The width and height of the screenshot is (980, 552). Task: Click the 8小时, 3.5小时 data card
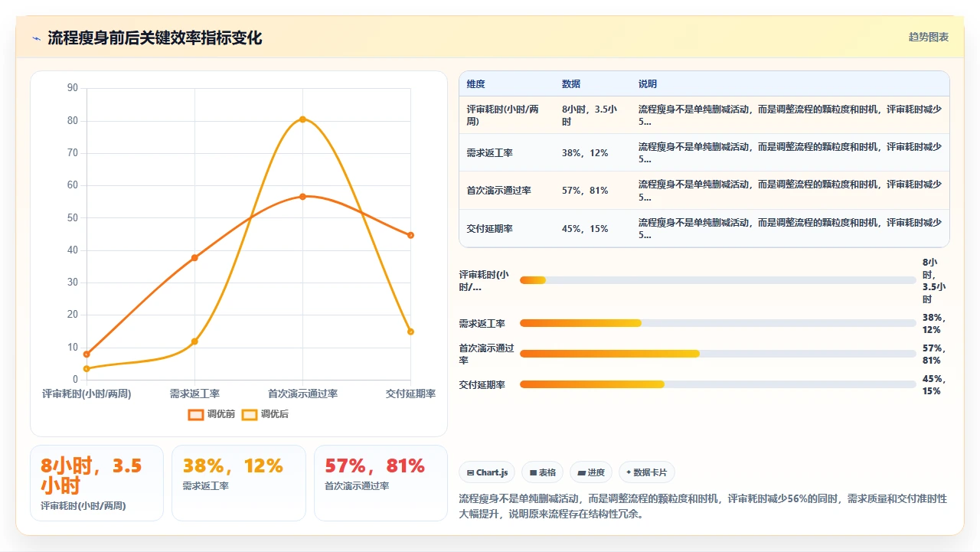(x=96, y=483)
